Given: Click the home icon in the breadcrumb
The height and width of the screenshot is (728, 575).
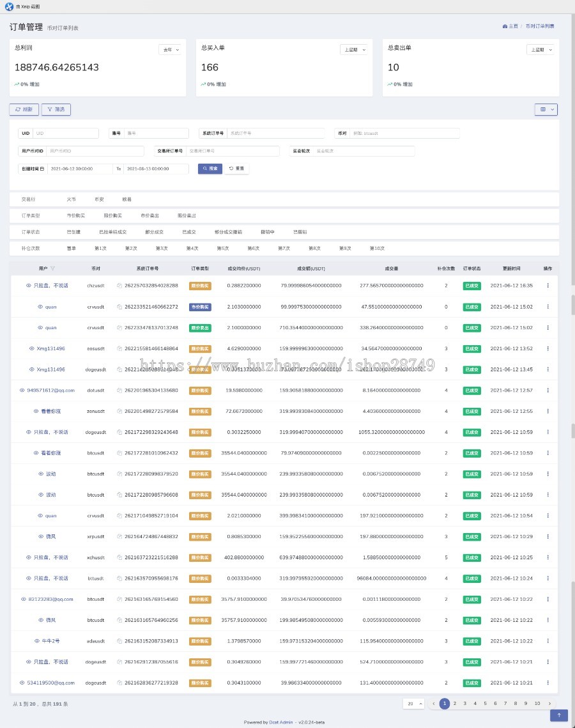Looking at the screenshot, I should tap(505, 26).
